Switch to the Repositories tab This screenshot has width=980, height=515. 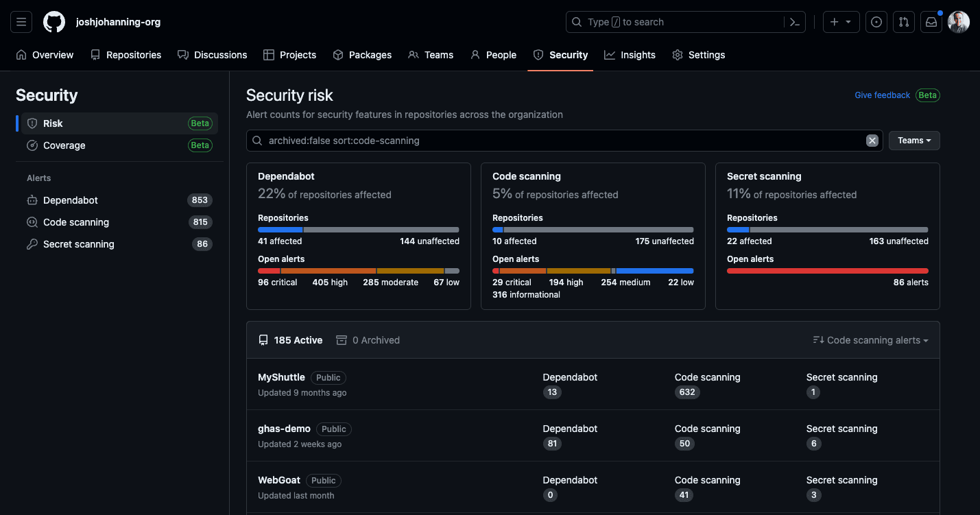point(126,55)
